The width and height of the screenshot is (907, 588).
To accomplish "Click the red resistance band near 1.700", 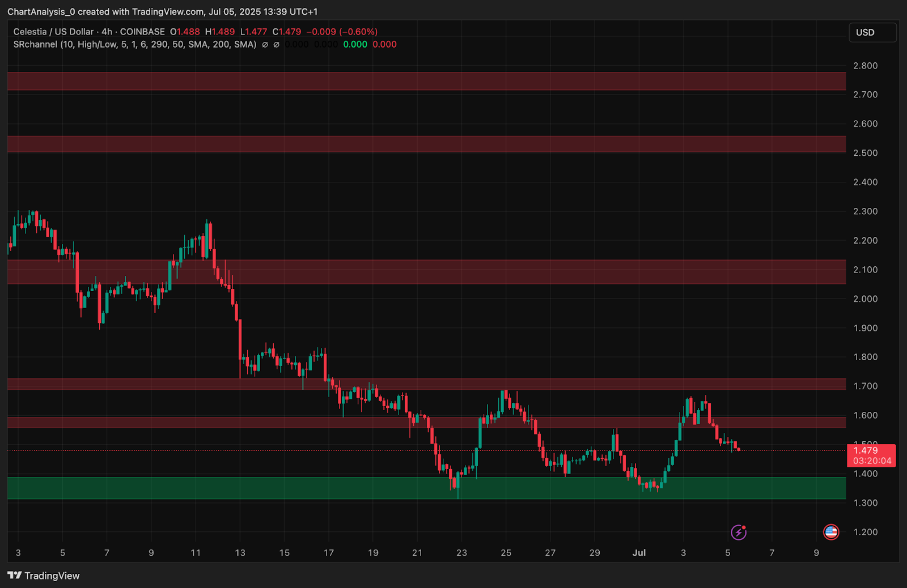I will click(425, 384).
